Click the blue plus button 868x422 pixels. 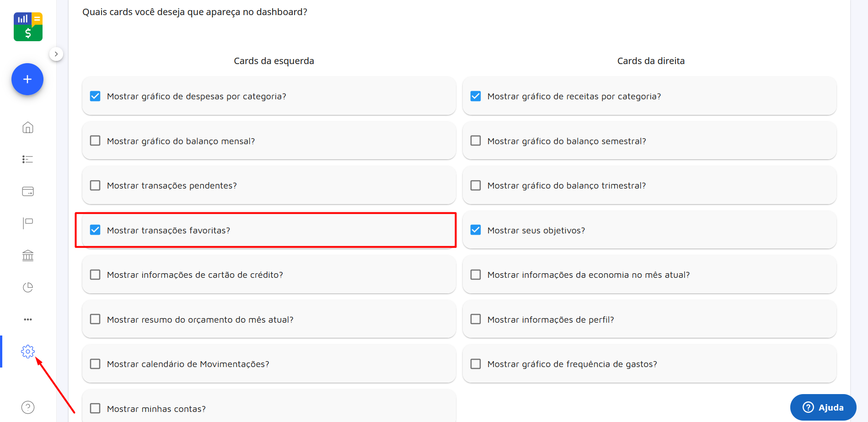(27, 79)
